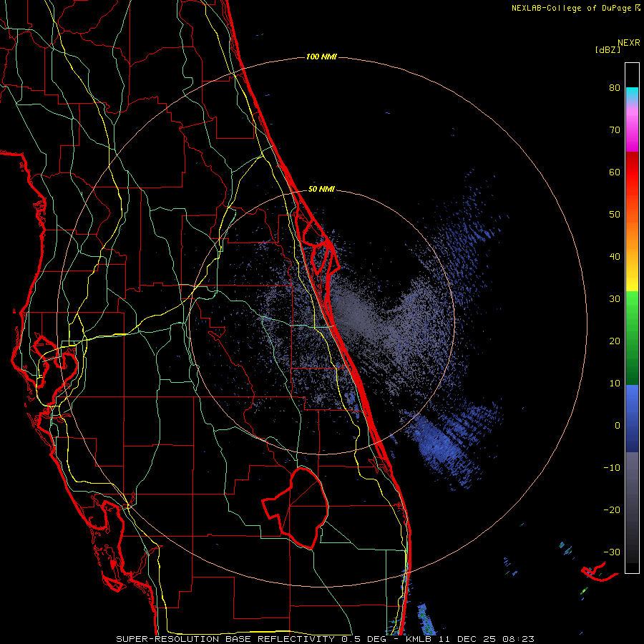Click the 50 NMI range ring label
The image size is (644, 644).
click(x=321, y=190)
